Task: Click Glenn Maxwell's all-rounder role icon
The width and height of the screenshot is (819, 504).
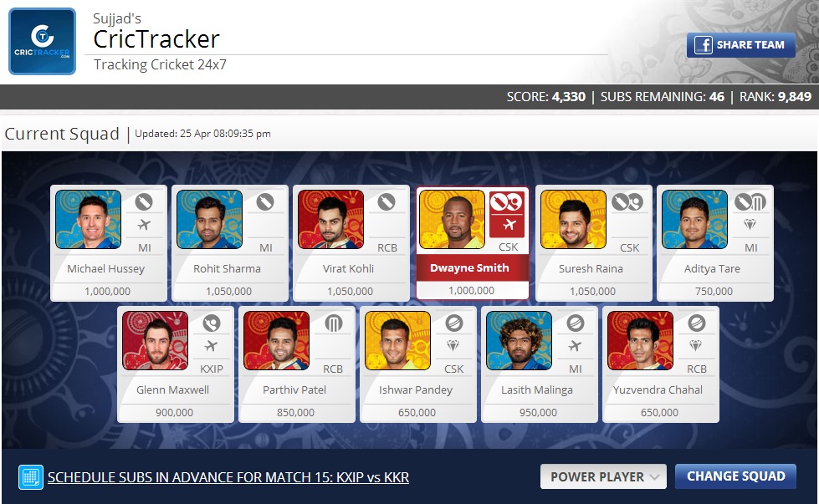Action: 212,323
